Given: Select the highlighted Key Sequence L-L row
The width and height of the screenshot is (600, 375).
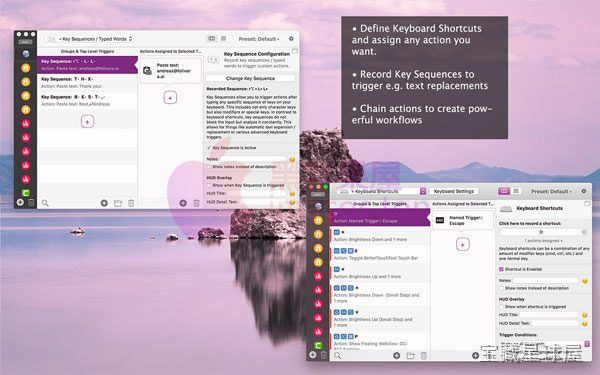Looking at the screenshot, I should (87, 65).
